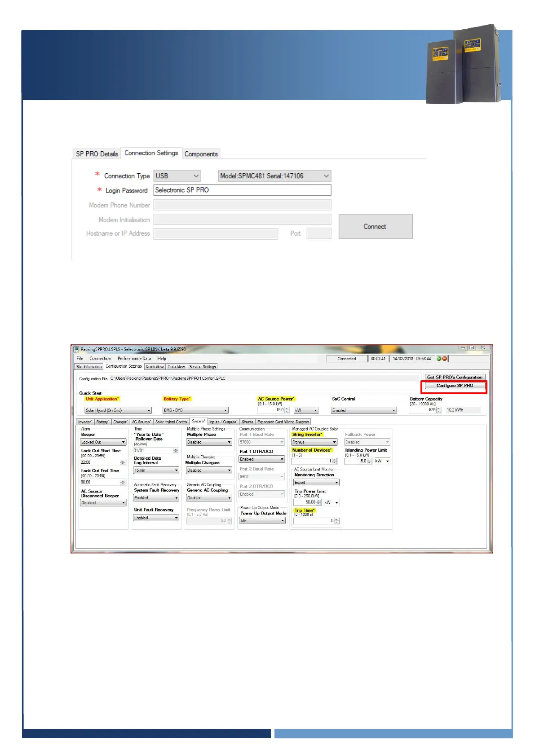
Task: Open the Unit Fault Recovery dropdown
Action: [156, 518]
